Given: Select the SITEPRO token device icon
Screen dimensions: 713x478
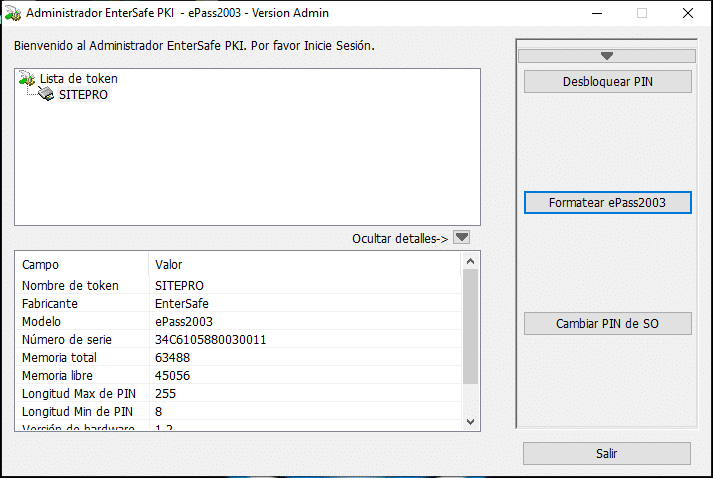Looking at the screenshot, I should 46,94.
